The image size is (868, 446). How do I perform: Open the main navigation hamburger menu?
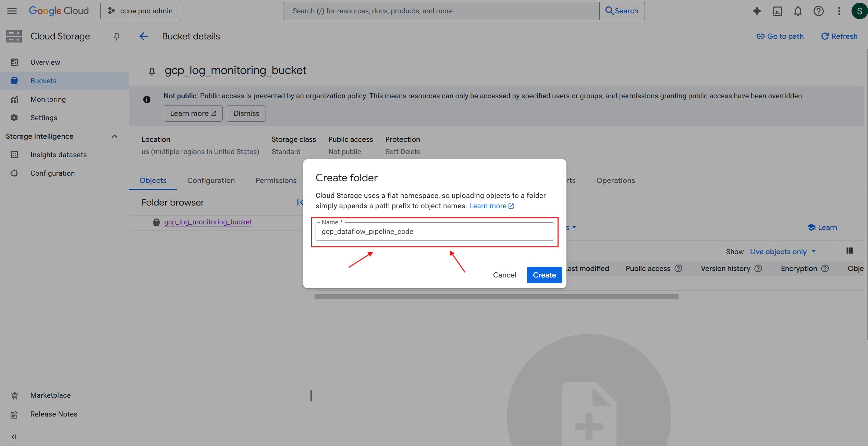pos(12,11)
